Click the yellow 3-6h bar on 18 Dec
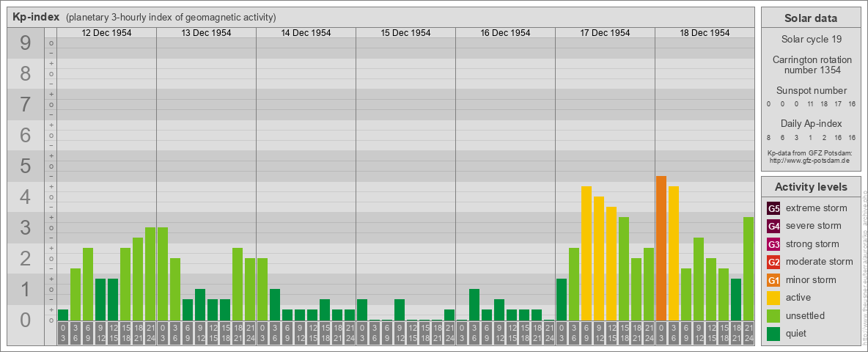The image size is (868, 352). tap(674, 254)
